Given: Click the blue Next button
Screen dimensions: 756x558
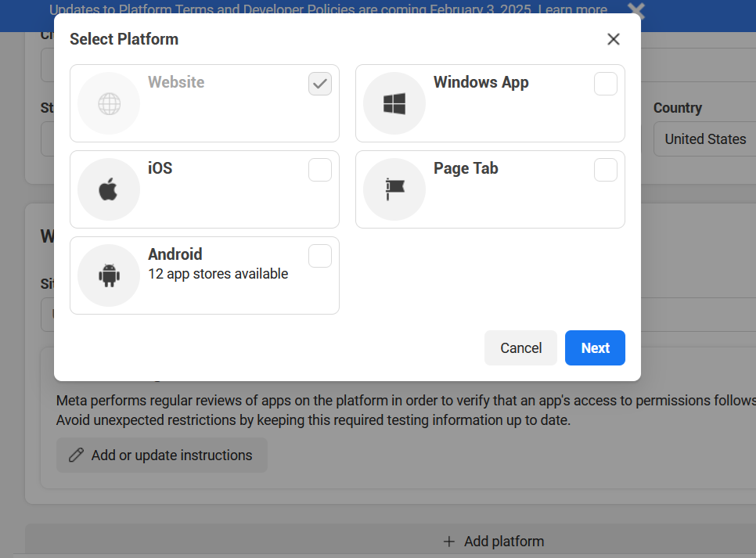Looking at the screenshot, I should (595, 347).
